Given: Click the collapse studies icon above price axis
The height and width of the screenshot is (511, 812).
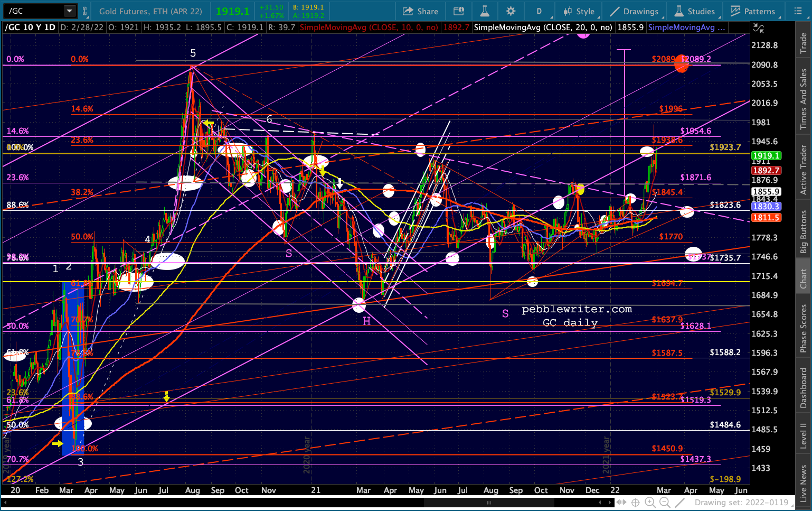Looking at the screenshot, I should 758,27.
